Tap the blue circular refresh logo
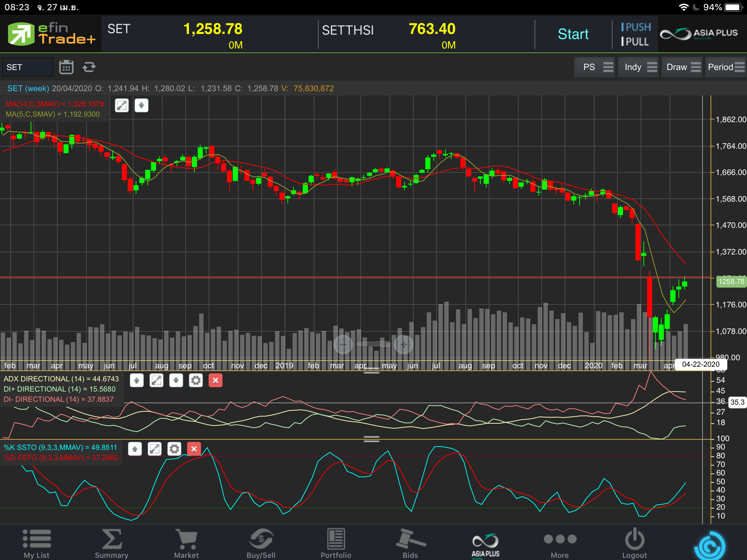Screen dimensions: 747x560 point(710,546)
